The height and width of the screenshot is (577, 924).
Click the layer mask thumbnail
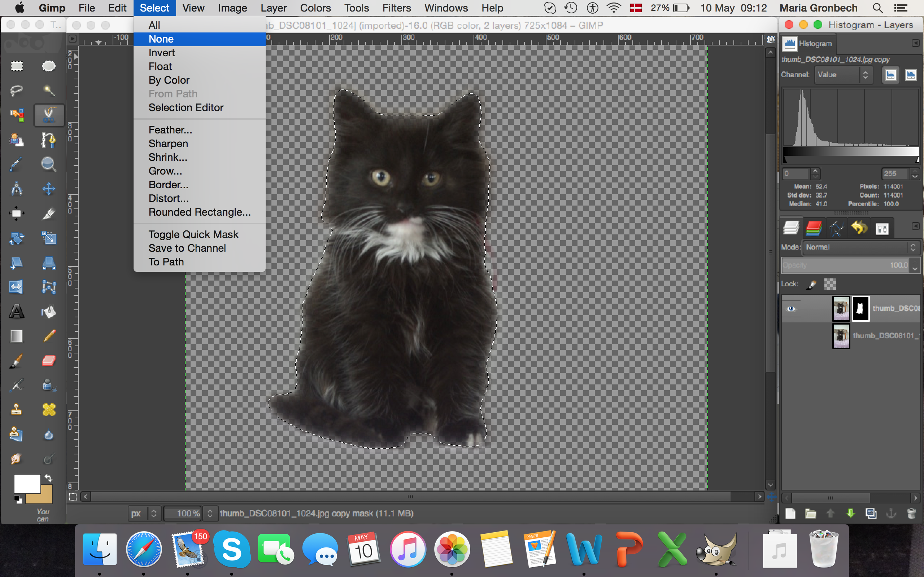[x=860, y=308]
